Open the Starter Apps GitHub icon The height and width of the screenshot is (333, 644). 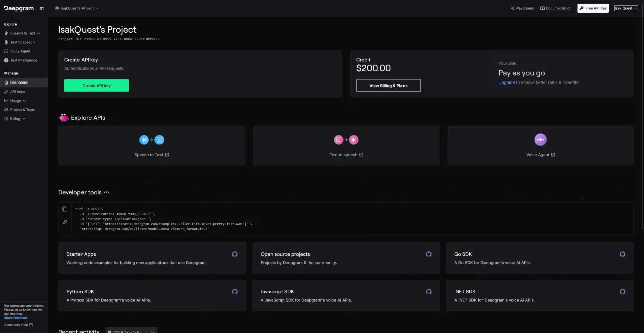click(235, 254)
